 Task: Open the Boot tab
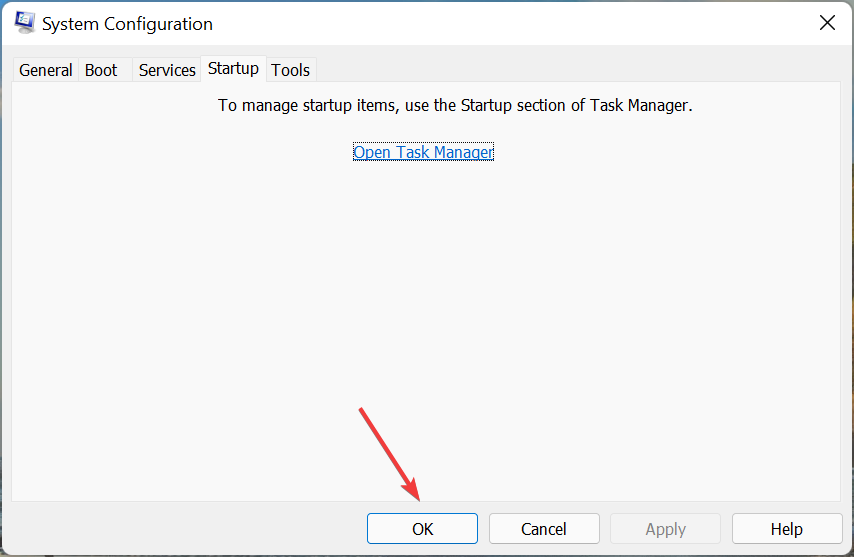[x=101, y=70]
